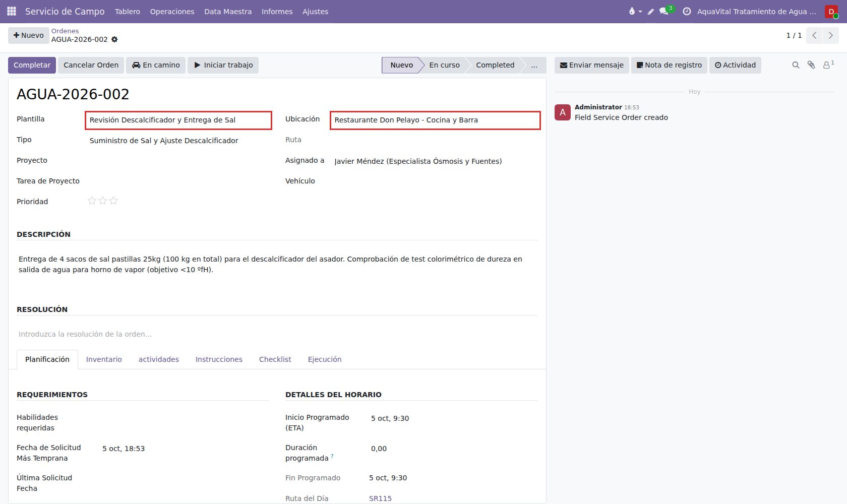Set stage to En curso in status bar
Viewport: 847px width, 504px height.
click(444, 65)
